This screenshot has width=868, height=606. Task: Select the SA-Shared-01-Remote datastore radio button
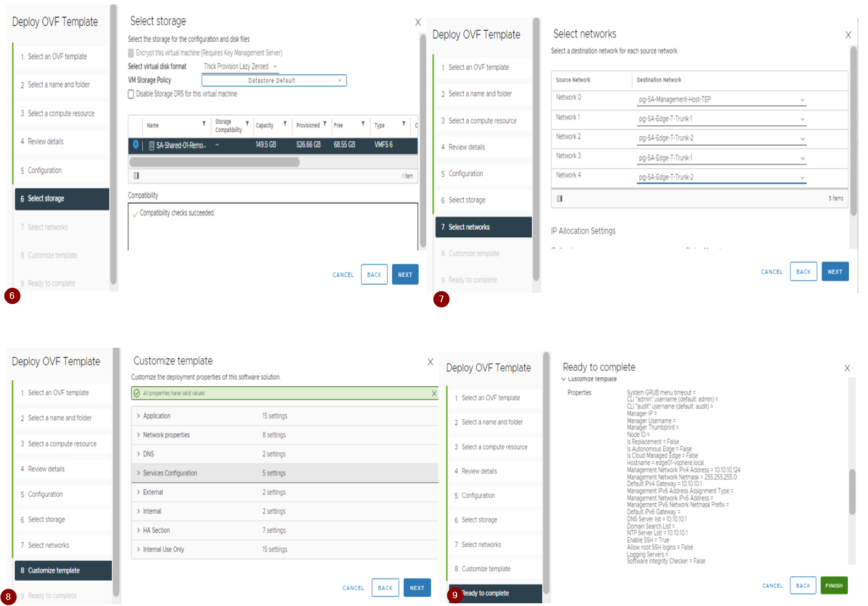coord(136,144)
